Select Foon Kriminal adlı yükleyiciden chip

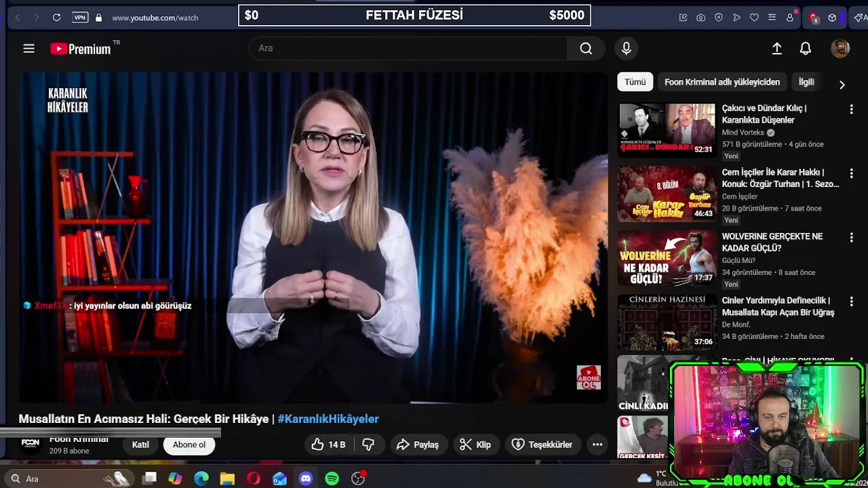coord(722,82)
